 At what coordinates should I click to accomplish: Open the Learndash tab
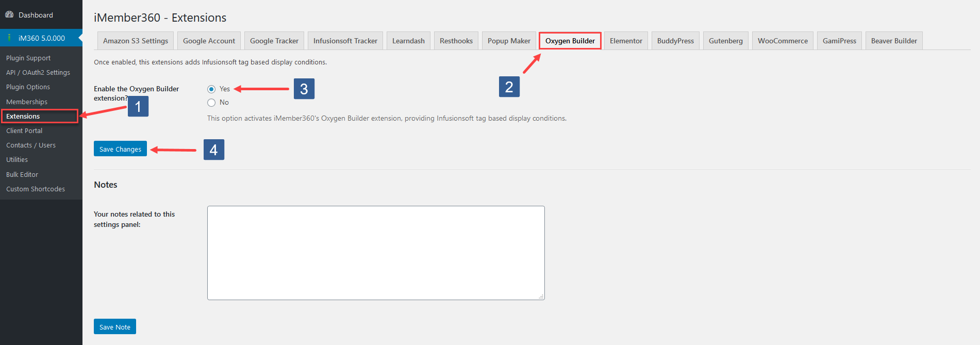point(408,41)
